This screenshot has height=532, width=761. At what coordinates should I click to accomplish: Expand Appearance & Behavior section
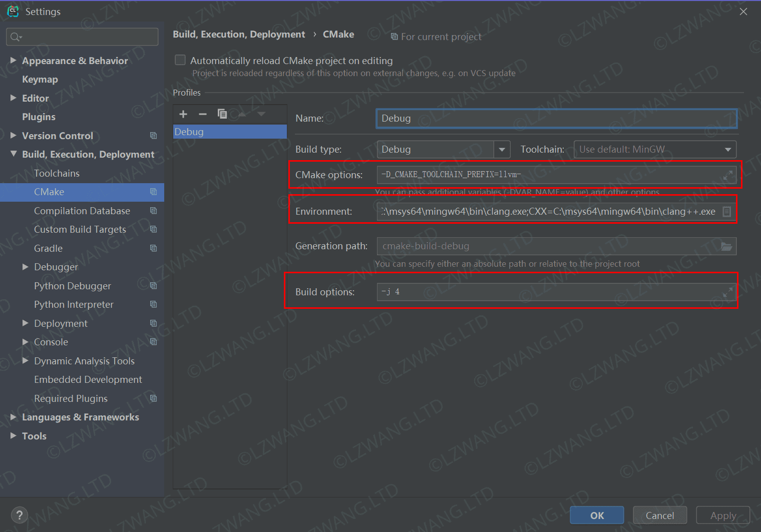pos(14,60)
